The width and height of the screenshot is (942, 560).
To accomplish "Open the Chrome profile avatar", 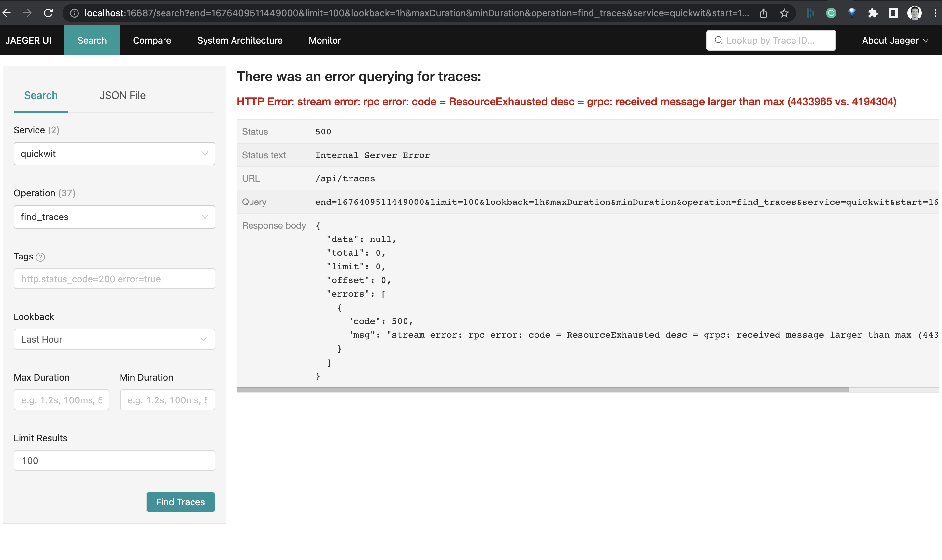I will pos(914,13).
